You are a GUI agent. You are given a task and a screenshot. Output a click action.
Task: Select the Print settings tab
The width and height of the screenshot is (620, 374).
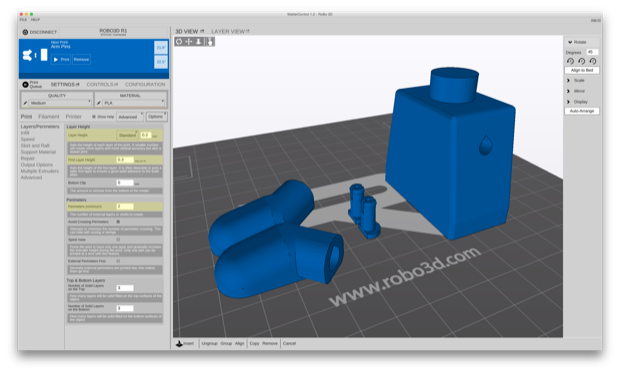tap(26, 117)
